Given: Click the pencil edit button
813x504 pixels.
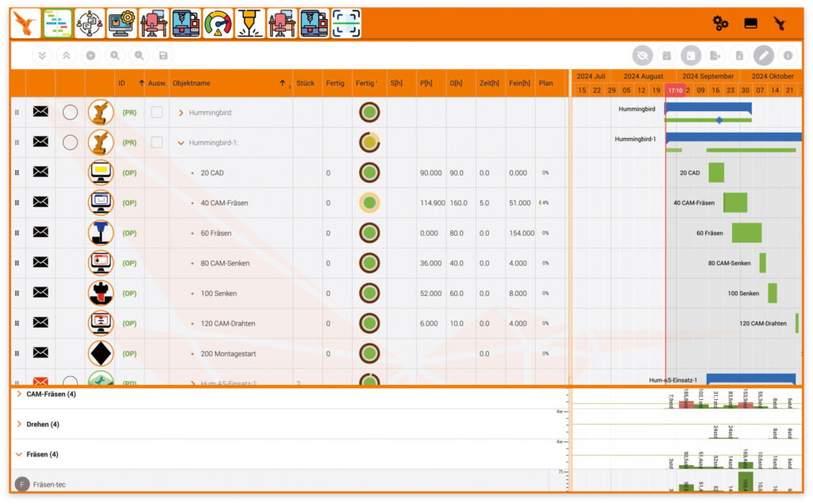Looking at the screenshot, I should point(763,56).
